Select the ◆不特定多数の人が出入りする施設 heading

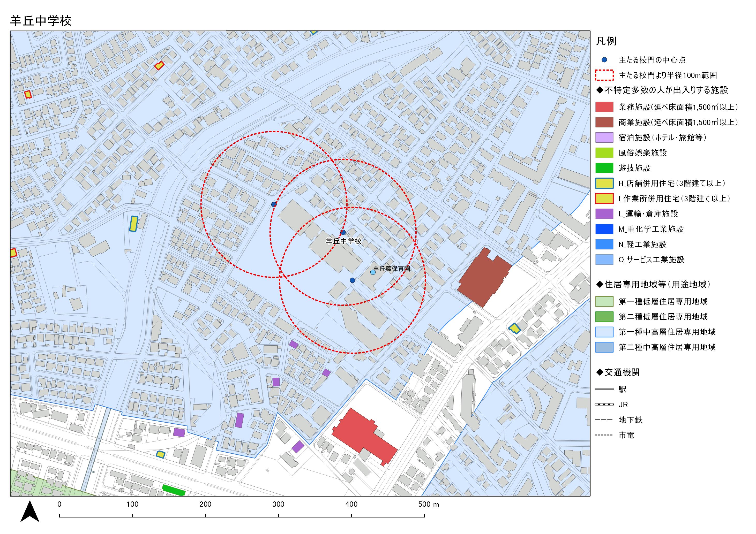[662, 90]
